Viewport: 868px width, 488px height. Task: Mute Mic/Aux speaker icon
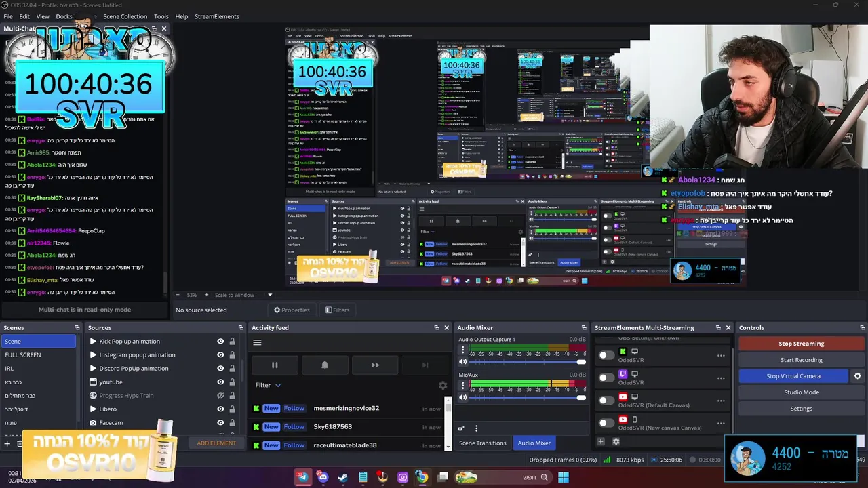click(x=463, y=397)
